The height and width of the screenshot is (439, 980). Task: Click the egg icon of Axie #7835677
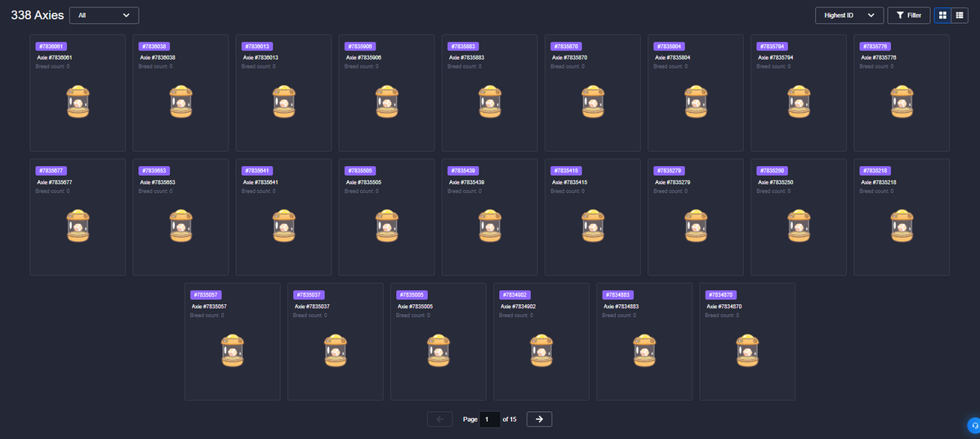(x=78, y=226)
